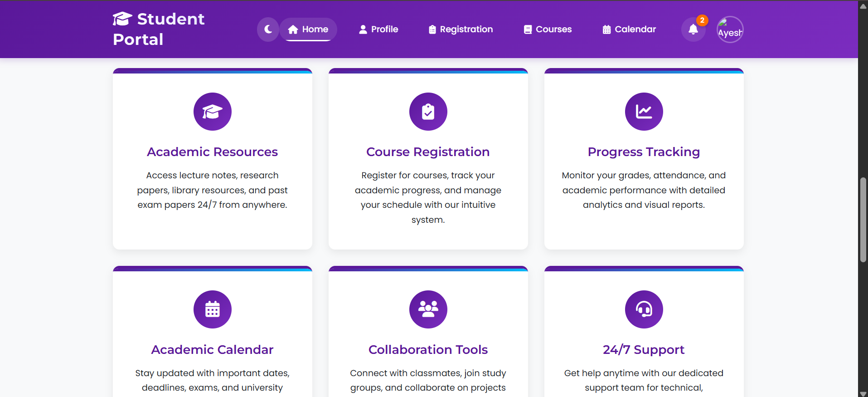Click the Progress Tracking chart icon
Screen dimensions: 868x397
(x=644, y=112)
